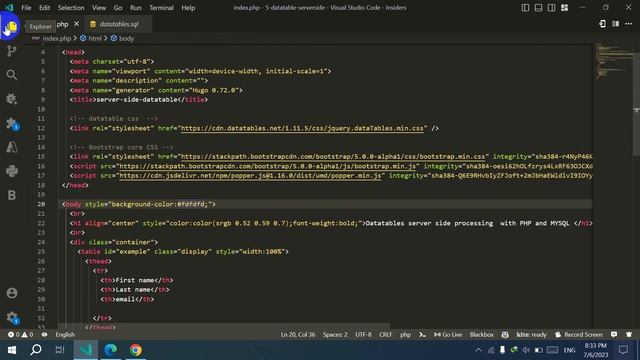Open the bootstrap.min.js script link
Image resolution: width=640 pixels, height=360 pixels.
click(x=267, y=166)
